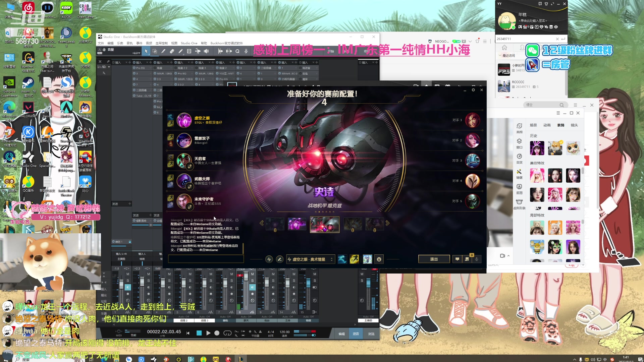
Task: Click the 动画 tab in the effects panel
Action: 547,125
